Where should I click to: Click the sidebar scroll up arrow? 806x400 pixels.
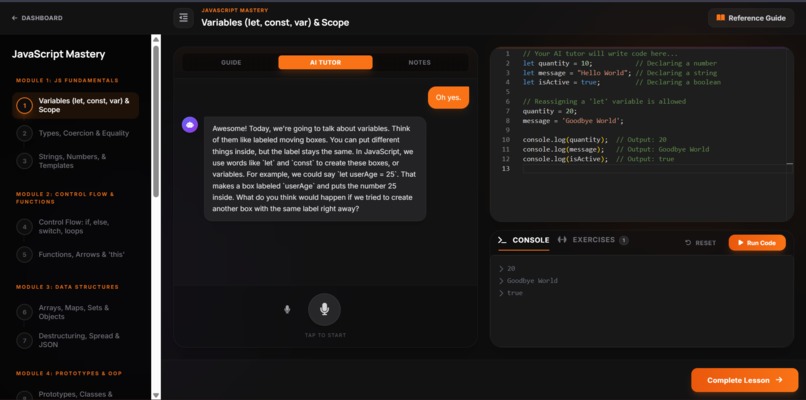tap(156, 39)
